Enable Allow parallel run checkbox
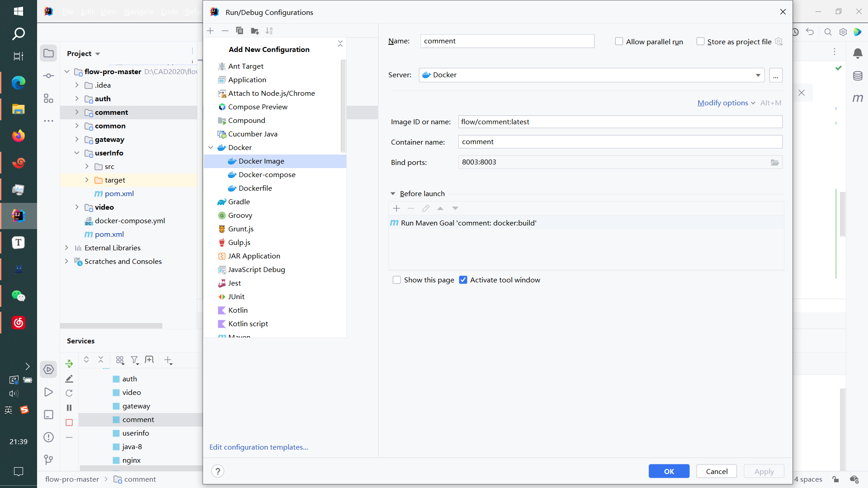The height and width of the screenshot is (488, 868). (619, 41)
